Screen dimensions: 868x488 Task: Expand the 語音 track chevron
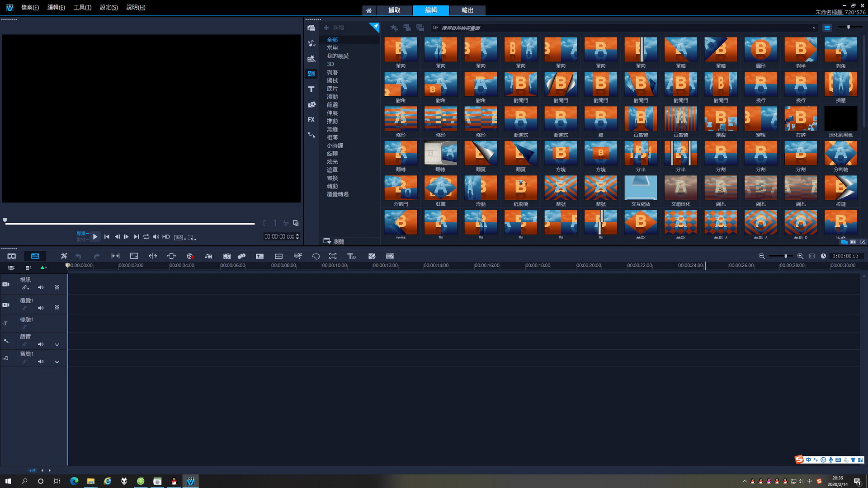coord(57,344)
